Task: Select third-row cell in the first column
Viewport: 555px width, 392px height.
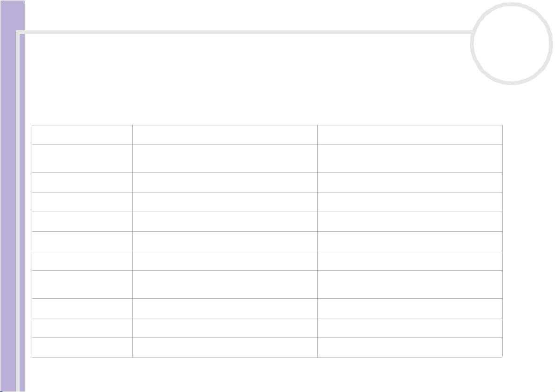Action: (82, 182)
